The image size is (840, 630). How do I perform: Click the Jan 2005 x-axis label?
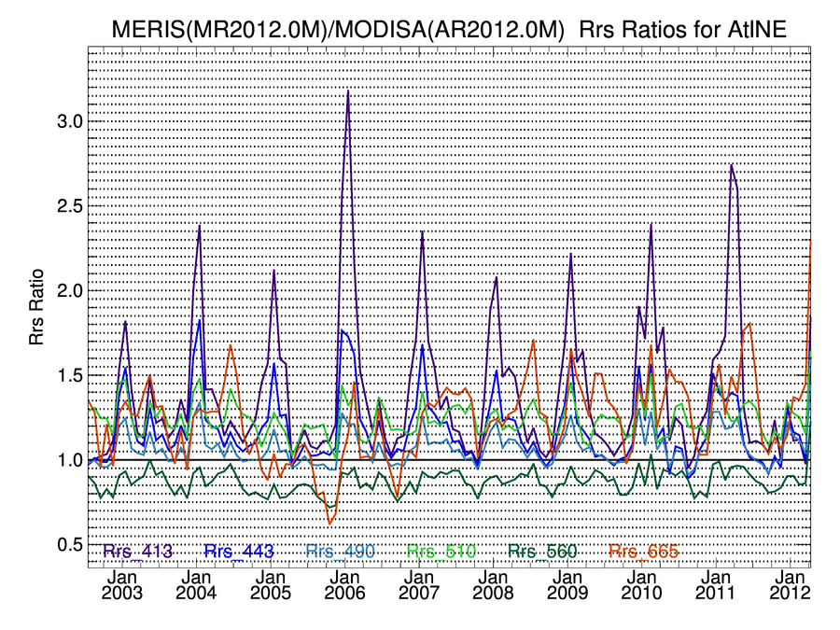tap(271, 585)
